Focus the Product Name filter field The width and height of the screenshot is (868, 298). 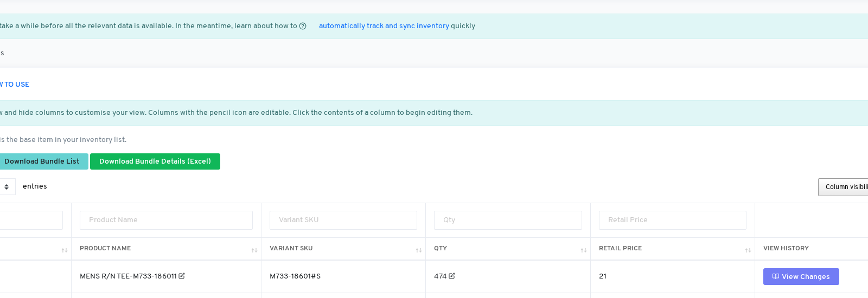coord(166,220)
